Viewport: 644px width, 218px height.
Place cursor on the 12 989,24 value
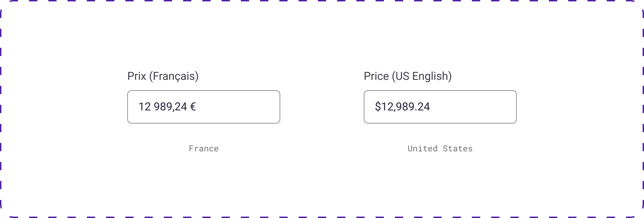pos(163,107)
